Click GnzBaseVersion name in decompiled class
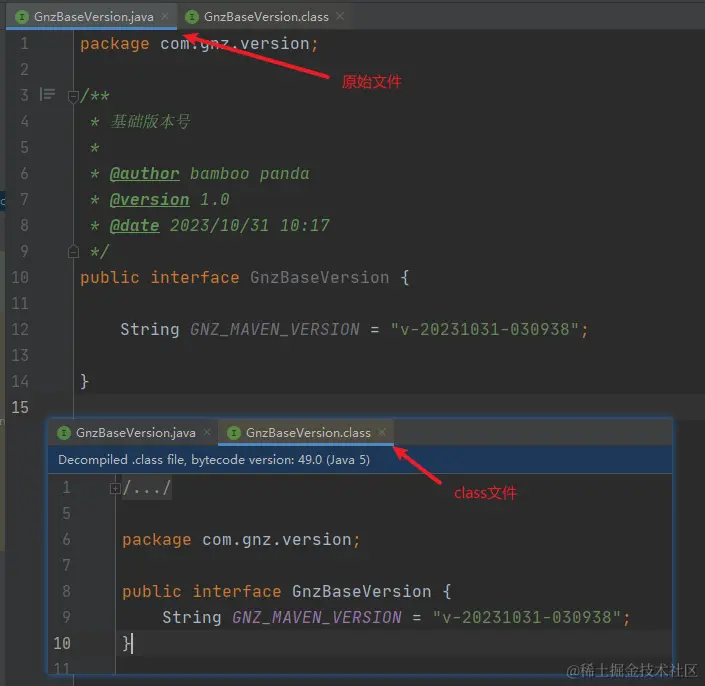Image resolution: width=705 pixels, height=686 pixels. pyautogui.click(x=361, y=591)
